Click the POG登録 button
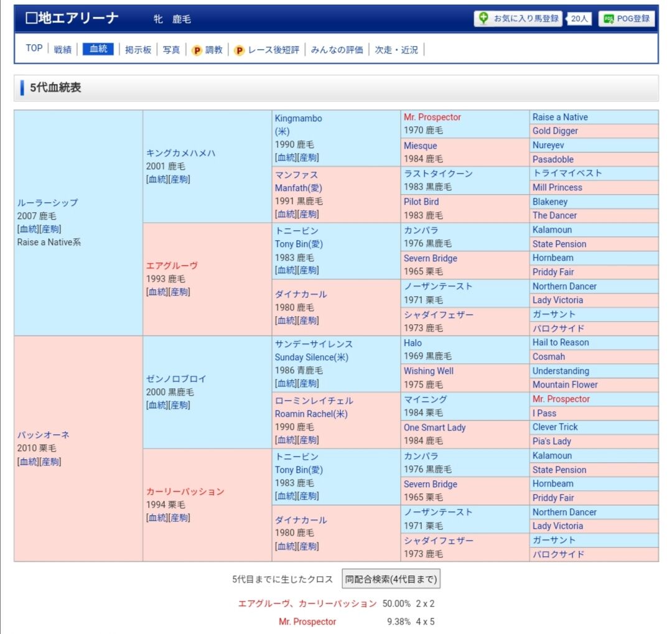Image resolution: width=672 pixels, height=634 pixels. pos(627,19)
